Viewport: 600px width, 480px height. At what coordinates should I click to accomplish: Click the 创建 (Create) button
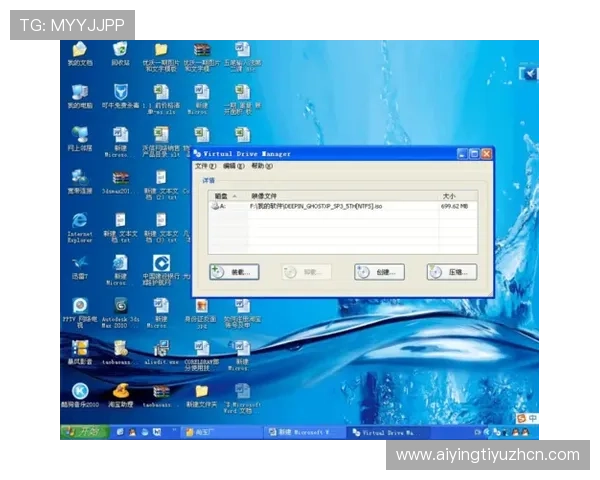379,272
